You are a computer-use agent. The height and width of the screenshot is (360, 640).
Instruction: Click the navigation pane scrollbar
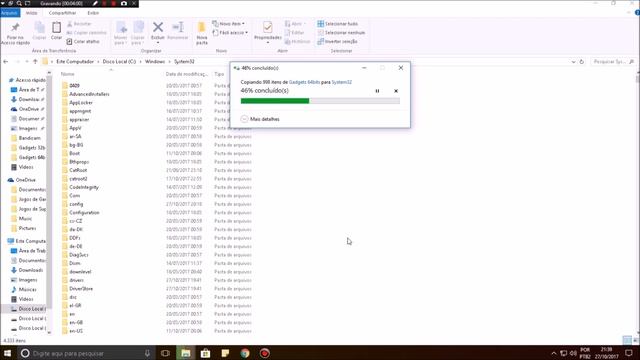point(49,192)
